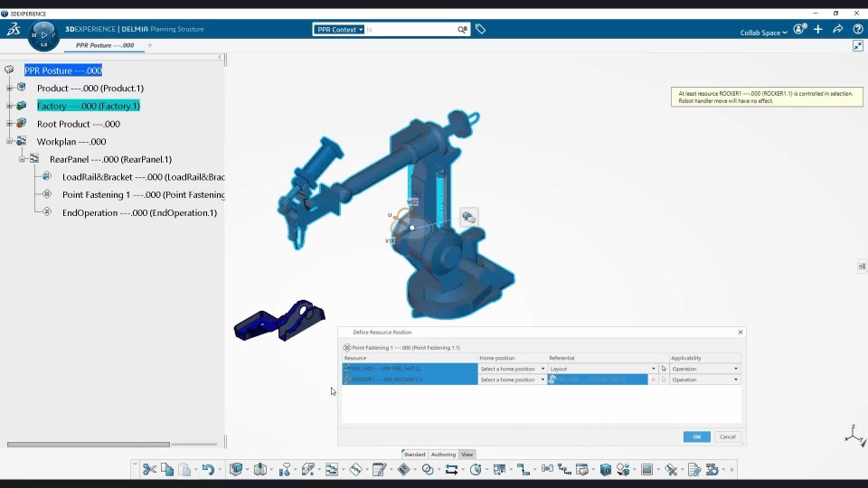Screen dimensions: 868x488
Task: Collapse the RearPanel tree node
Action: (x=22, y=159)
